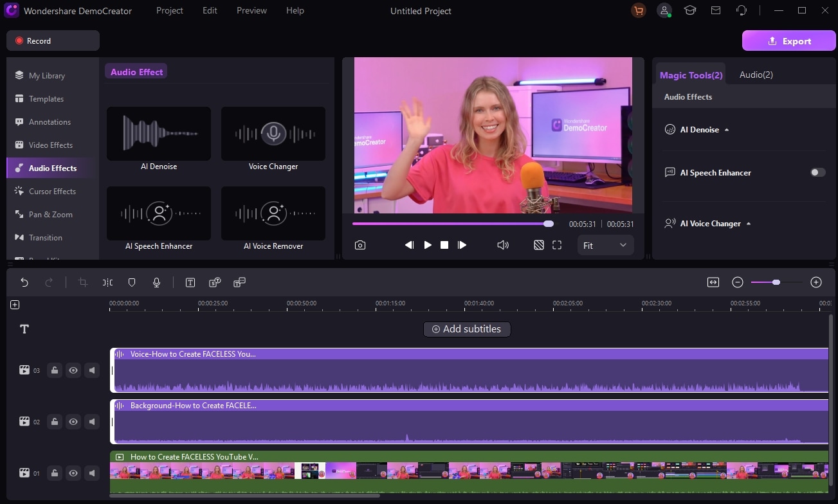Image resolution: width=838 pixels, height=504 pixels.
Task: Click the add track plus icon
Action: click(x=15, y=305)
